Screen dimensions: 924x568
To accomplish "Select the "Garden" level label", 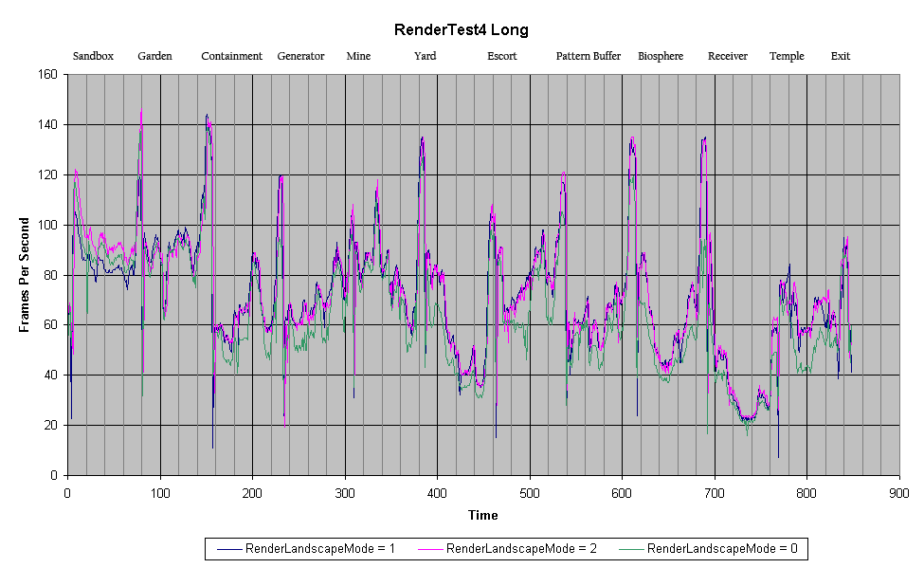I will coord(155,56).
